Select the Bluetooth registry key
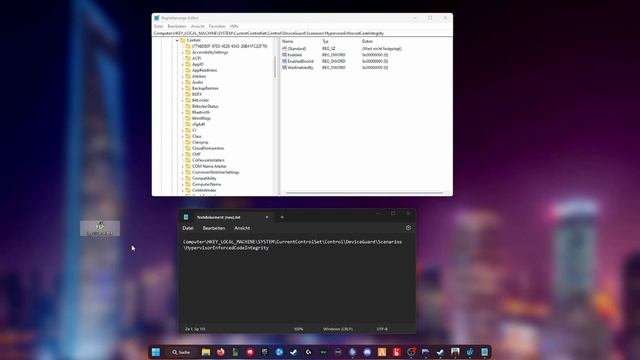 (x=201, y=112)
